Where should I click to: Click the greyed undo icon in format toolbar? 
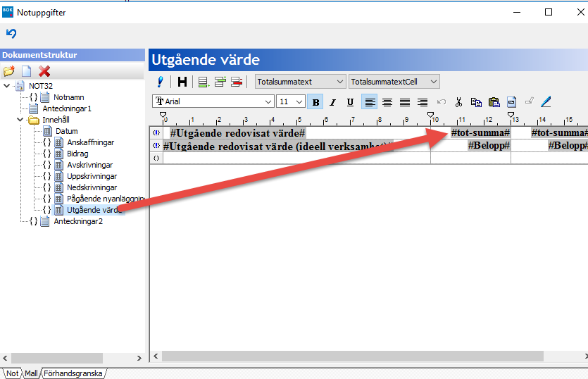[x=442, y=101]
